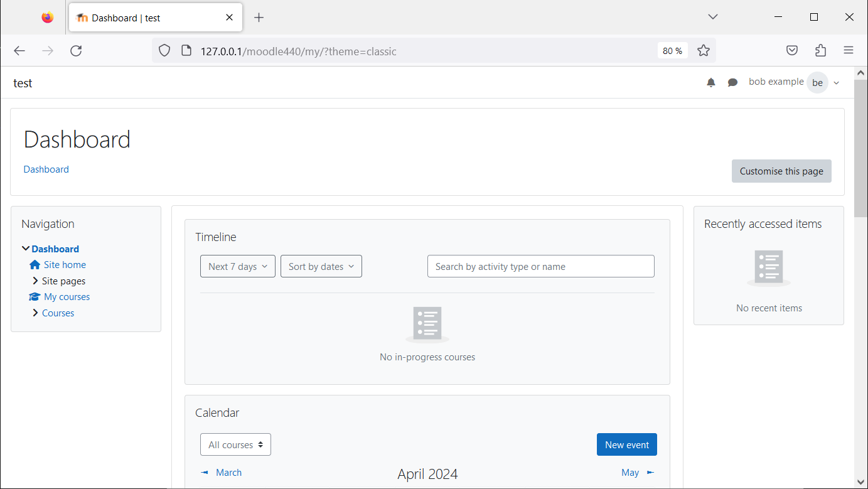868x489 pixels.
Task: Go to May calendar link
Action: 630,473
